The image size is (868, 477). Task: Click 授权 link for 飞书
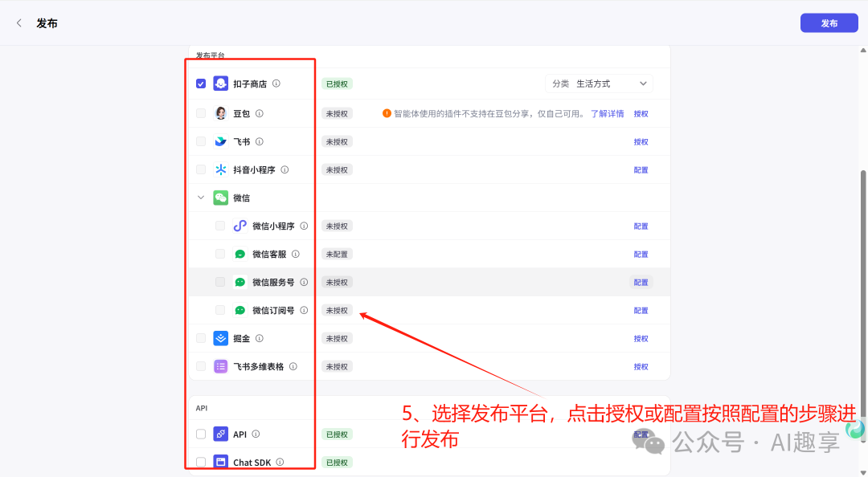pyautogui.click(x=641, y=141)
